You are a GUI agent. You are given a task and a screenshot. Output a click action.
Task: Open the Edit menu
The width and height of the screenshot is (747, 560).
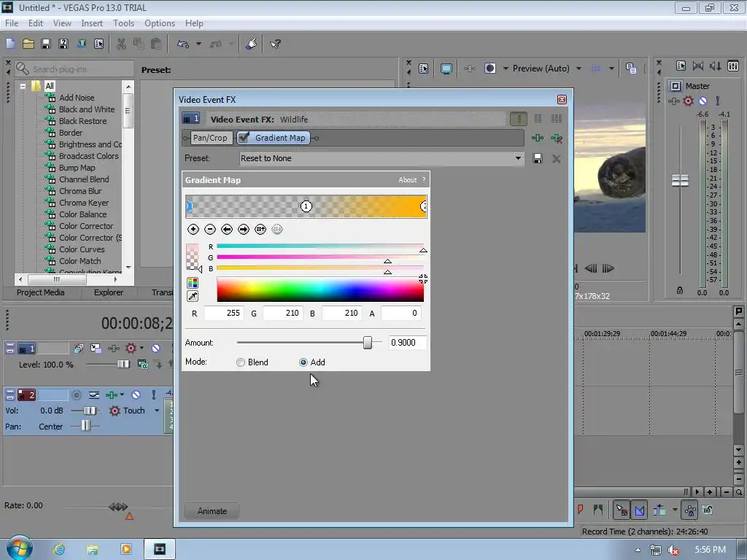[x=36, y=23]
